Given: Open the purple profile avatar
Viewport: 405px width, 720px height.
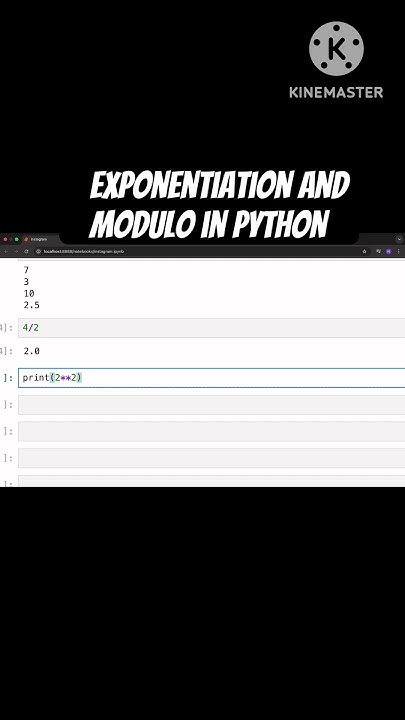Looking at the screenshot, I should tap(388, 252).
